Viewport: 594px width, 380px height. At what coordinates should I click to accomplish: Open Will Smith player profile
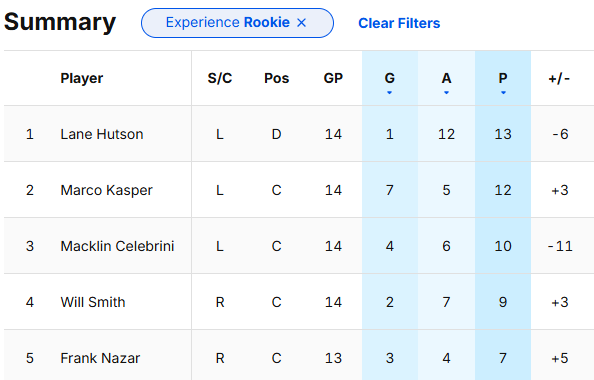tap(93, 302)
